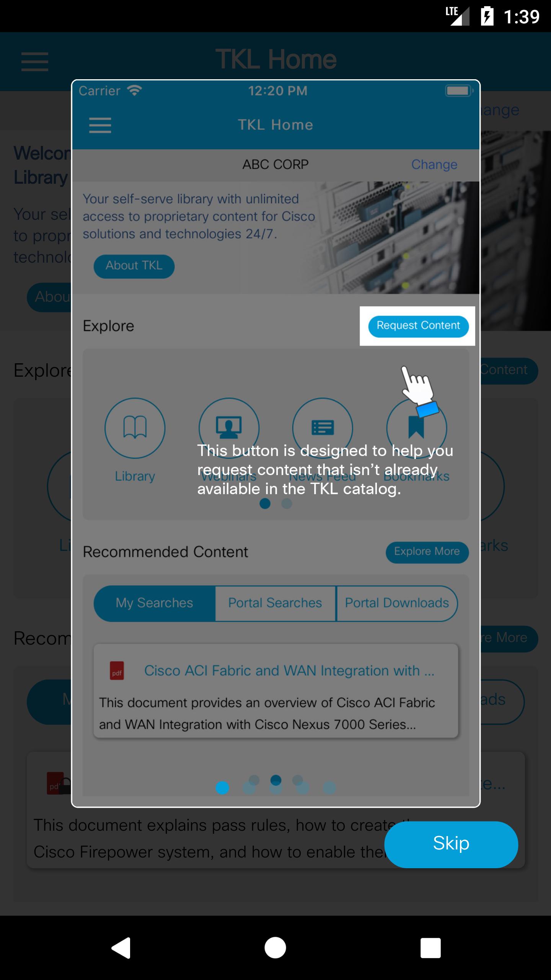
Task: Tap first bright blue carousel dot at bottom
Action: [222, 787]
